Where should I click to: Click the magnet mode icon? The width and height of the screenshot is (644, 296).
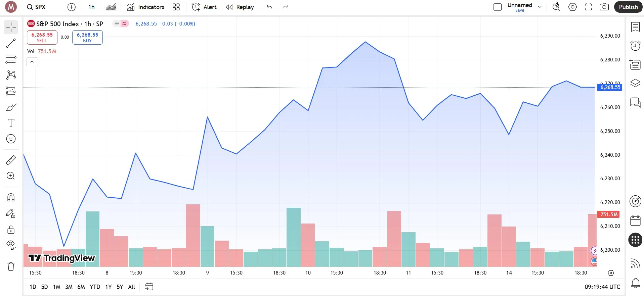tap(11, 197)
